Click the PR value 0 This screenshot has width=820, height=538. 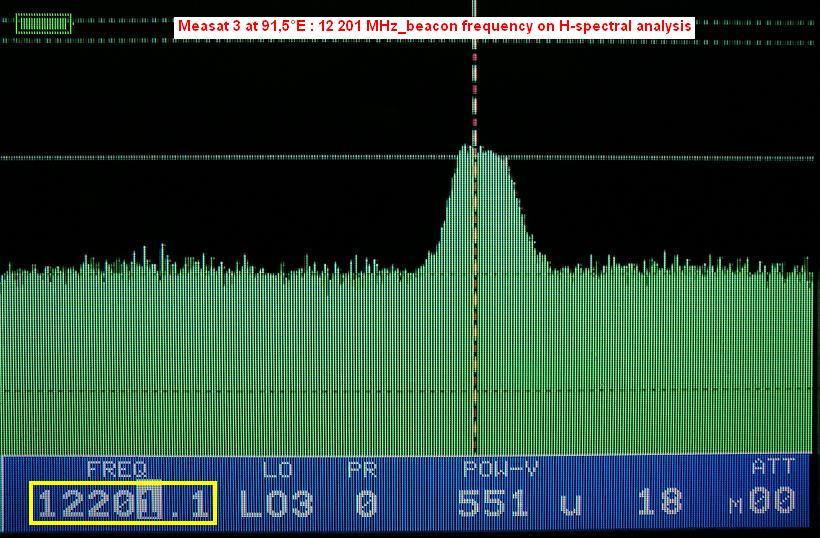pos(366,503)
